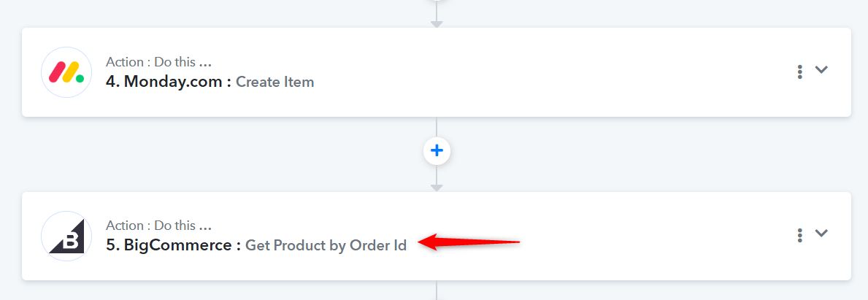Screen dimensions: 868x300
Task: Click "Action : Do this" label above Monday.com
Action: tap(158, 62)
